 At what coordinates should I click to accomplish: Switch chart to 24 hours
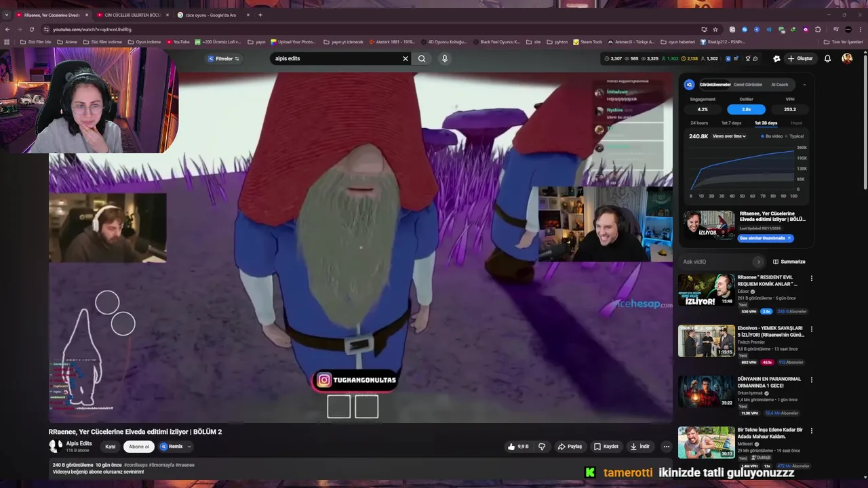pyautogui.click(x=699, y=123)
